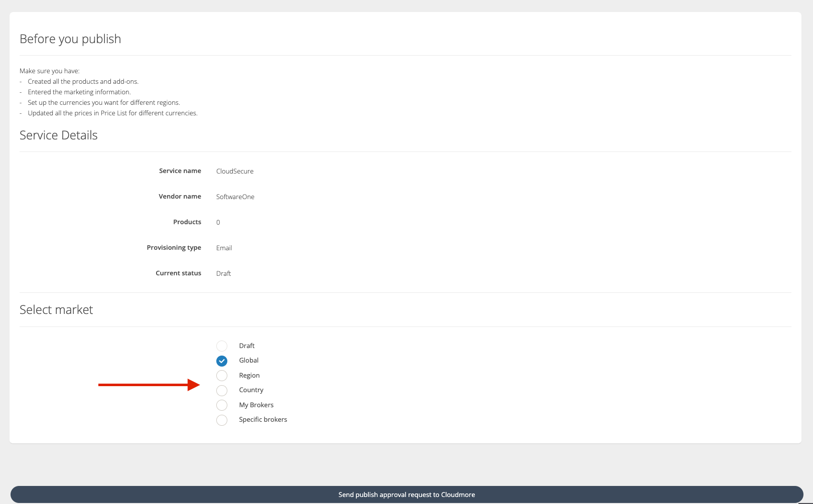The height and width of the screenshot is (504, 813).
Task: Select the Global market radio button
Action: (x=222, y=361)
